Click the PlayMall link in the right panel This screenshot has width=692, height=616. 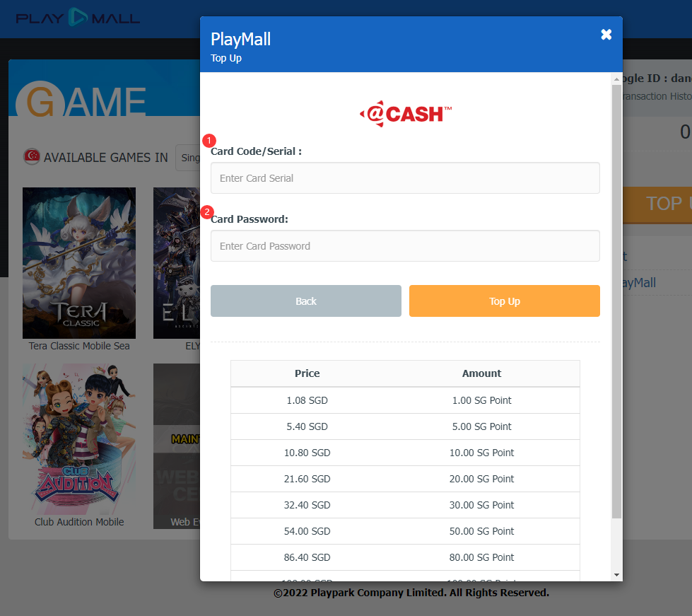point(639,283)
